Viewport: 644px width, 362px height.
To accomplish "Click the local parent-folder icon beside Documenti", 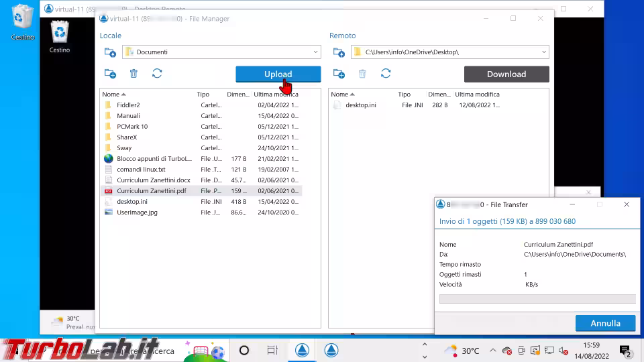I will tap(109, 52).
